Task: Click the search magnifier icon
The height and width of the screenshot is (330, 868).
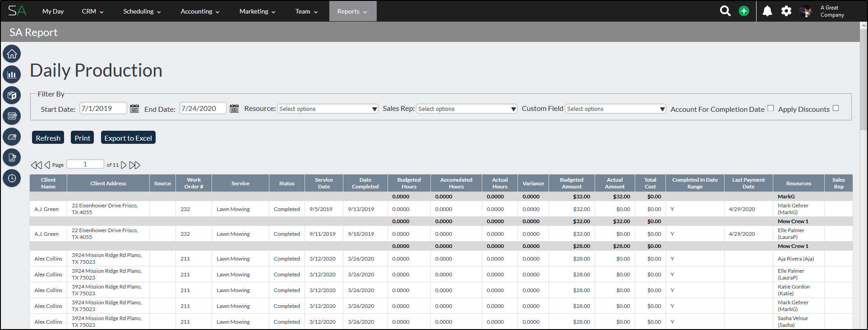Action: tap(725, 11)
